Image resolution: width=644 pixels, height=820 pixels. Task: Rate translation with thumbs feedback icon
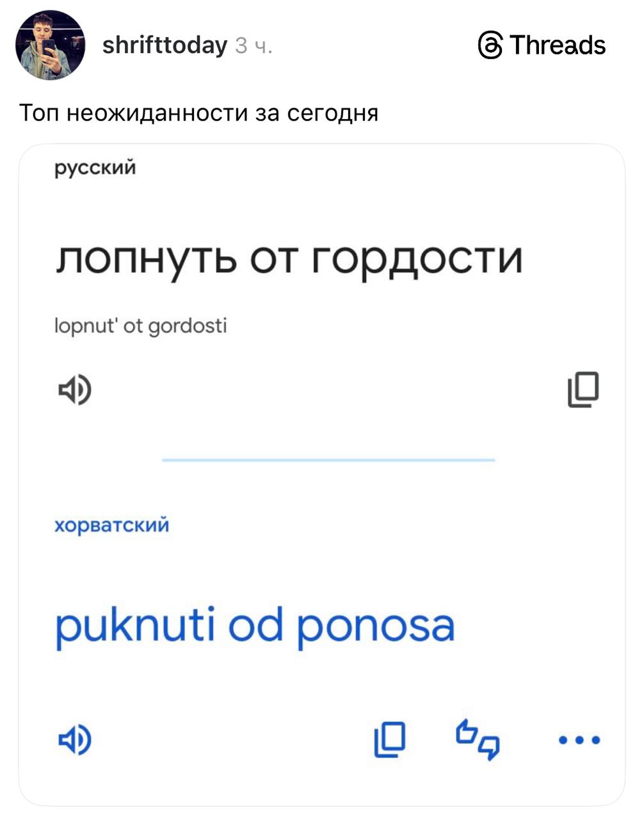pos(477,740)
